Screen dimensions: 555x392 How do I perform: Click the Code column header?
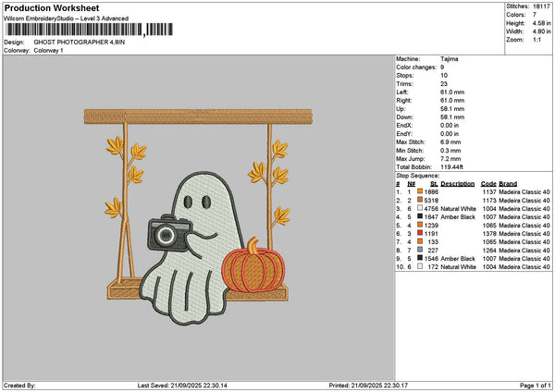click(489, 183)
